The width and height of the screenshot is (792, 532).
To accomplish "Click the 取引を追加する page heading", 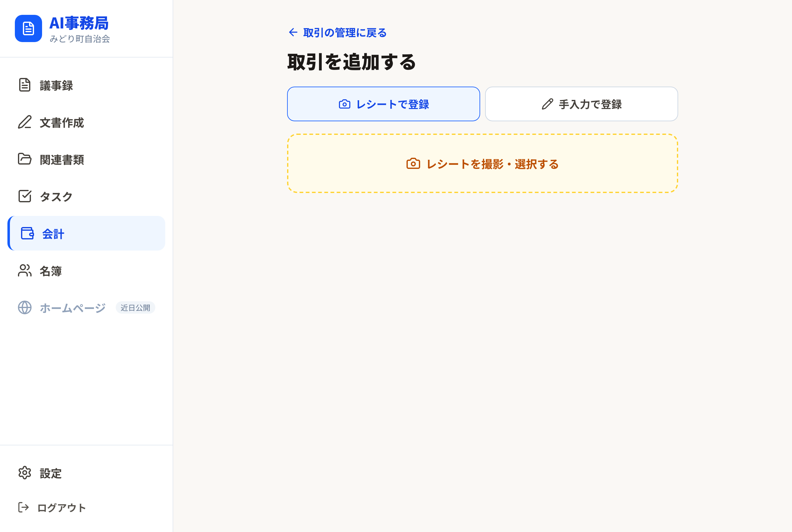I will point(351,62).
